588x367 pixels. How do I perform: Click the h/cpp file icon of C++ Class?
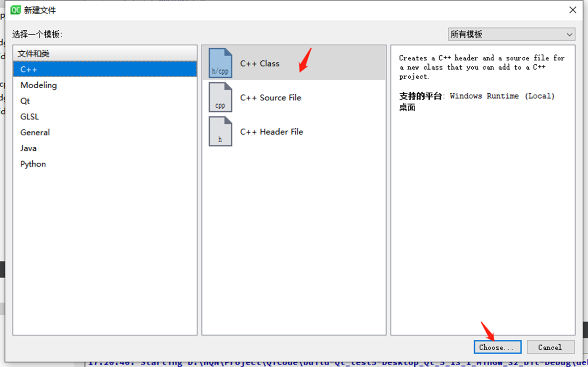[x=220, y=64]
